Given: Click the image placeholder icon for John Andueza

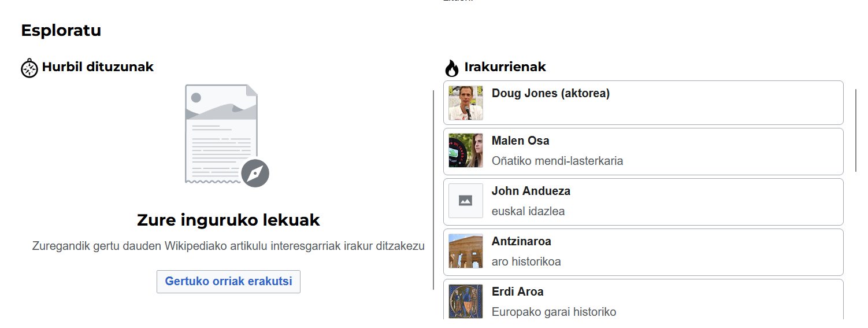Looking at the screenshot, I should pyautogui.click(x=465, y=201).
